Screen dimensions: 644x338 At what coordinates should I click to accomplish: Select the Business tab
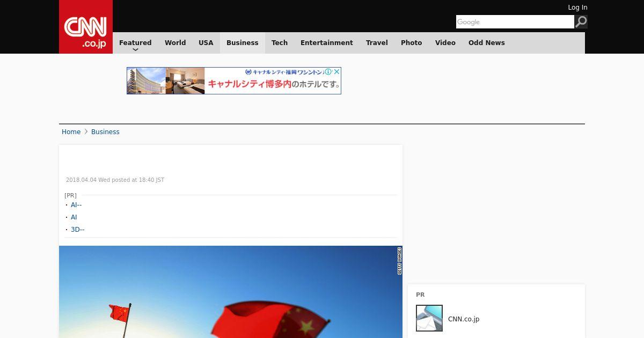[243, 42]
